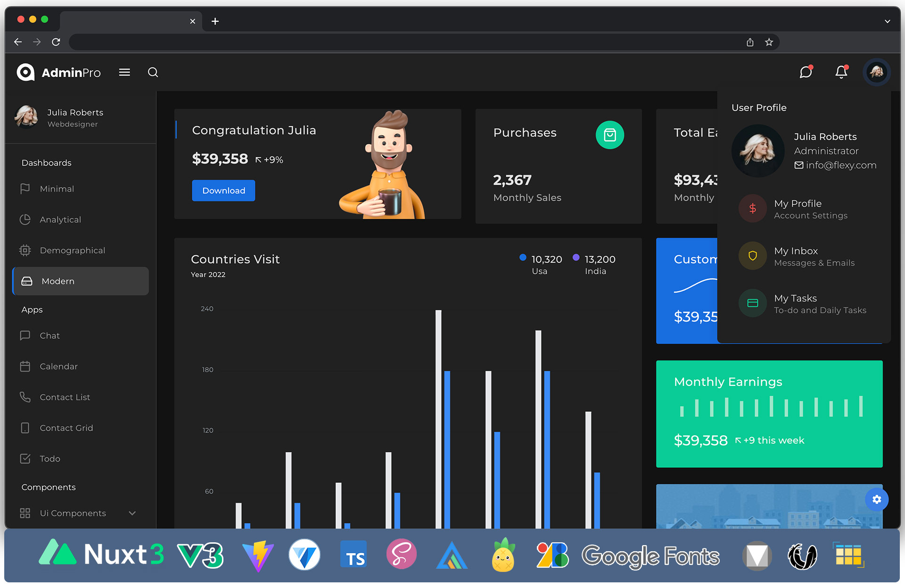The height and width of the screenshot is (588, 905).
Task: Click the Calendar app sidebar icon
Action: pos(25,366)
